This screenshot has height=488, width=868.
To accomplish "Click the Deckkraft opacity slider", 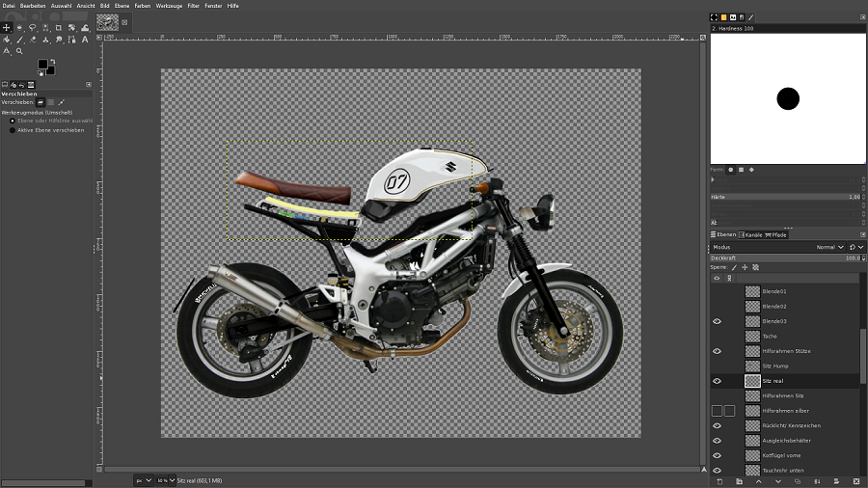I will coord(781,258).
